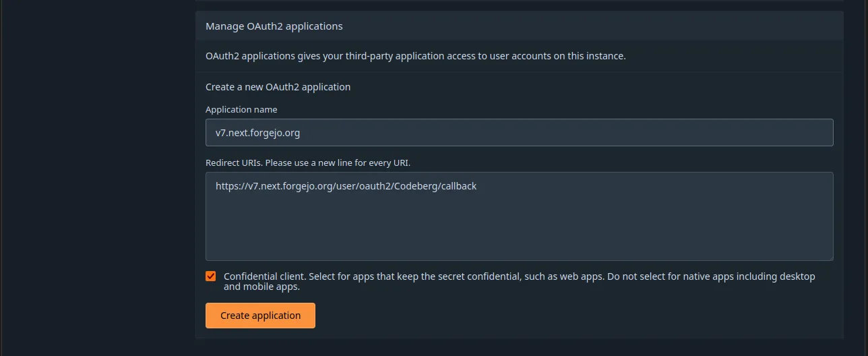Click the 'Create a new OAuth2 application' text

click(278, 87)
